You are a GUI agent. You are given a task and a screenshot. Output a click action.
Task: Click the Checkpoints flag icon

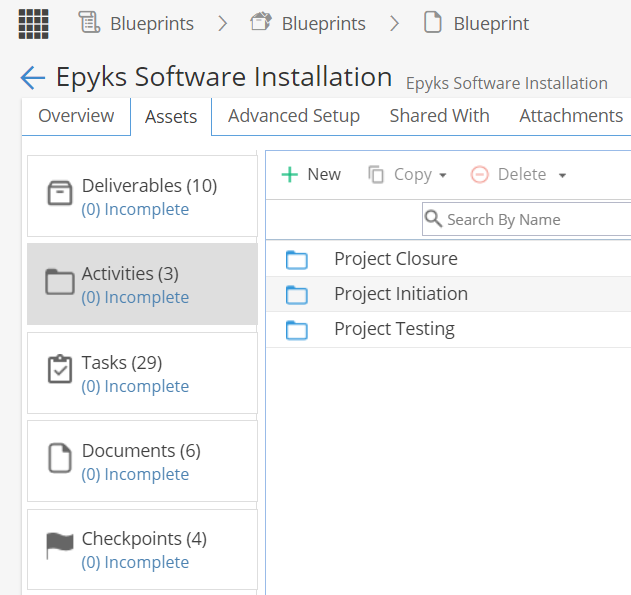point(60,546)
